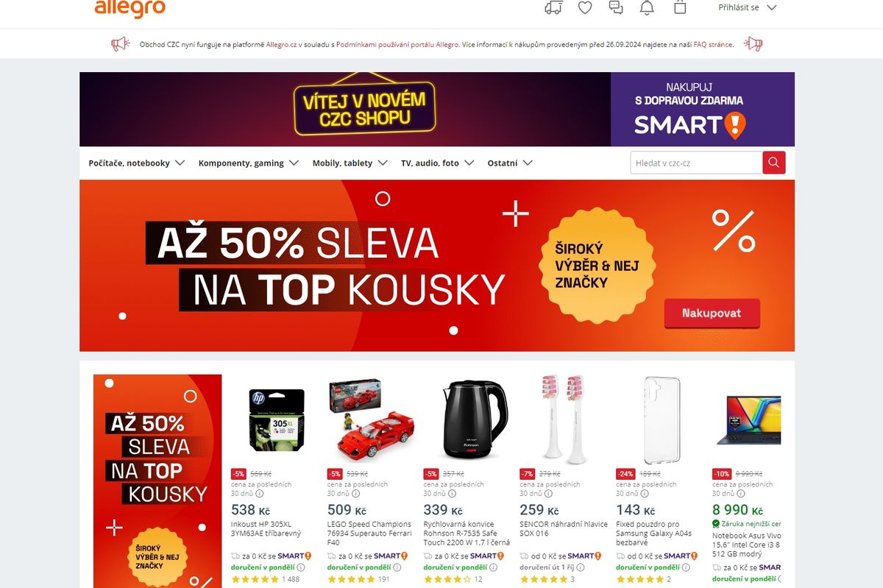
Task: Open the delivery truck icon in header
Action: point(553,7)
